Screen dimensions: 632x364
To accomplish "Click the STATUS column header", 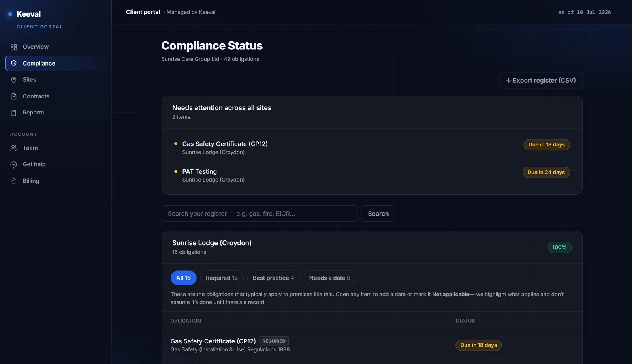I will click(465, 321).
